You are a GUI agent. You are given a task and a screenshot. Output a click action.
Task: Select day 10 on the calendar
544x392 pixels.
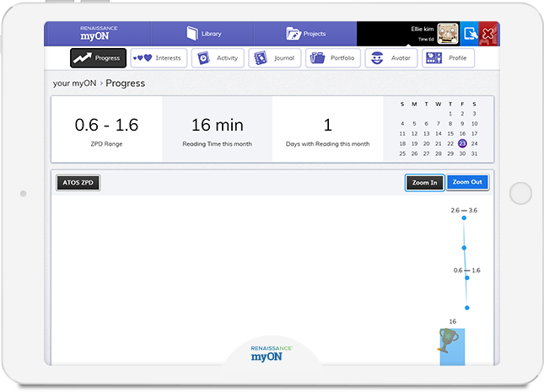[474, 123]
